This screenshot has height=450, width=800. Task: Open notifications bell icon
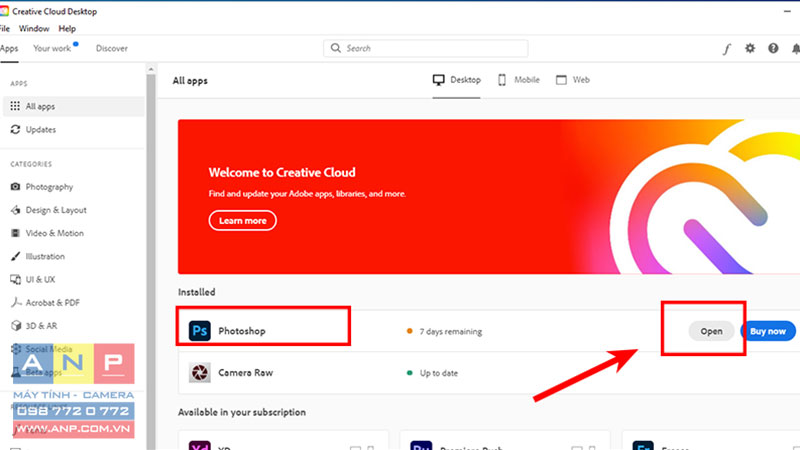coord(795,48)
